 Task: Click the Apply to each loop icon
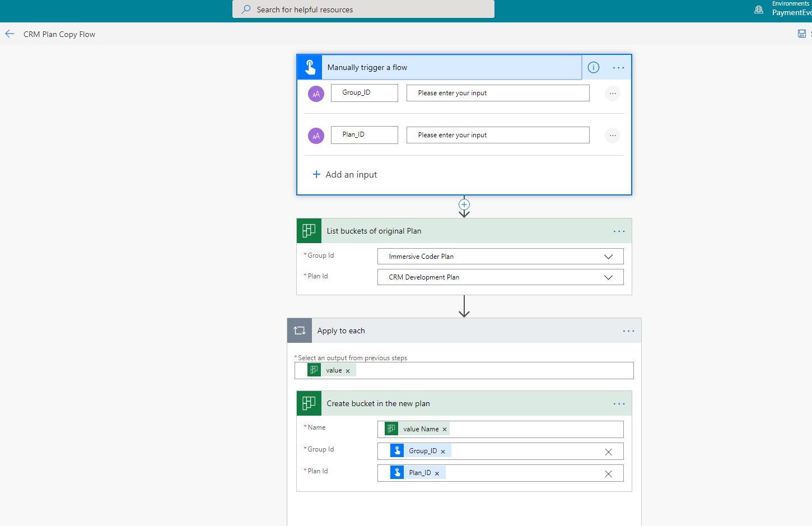300,331
